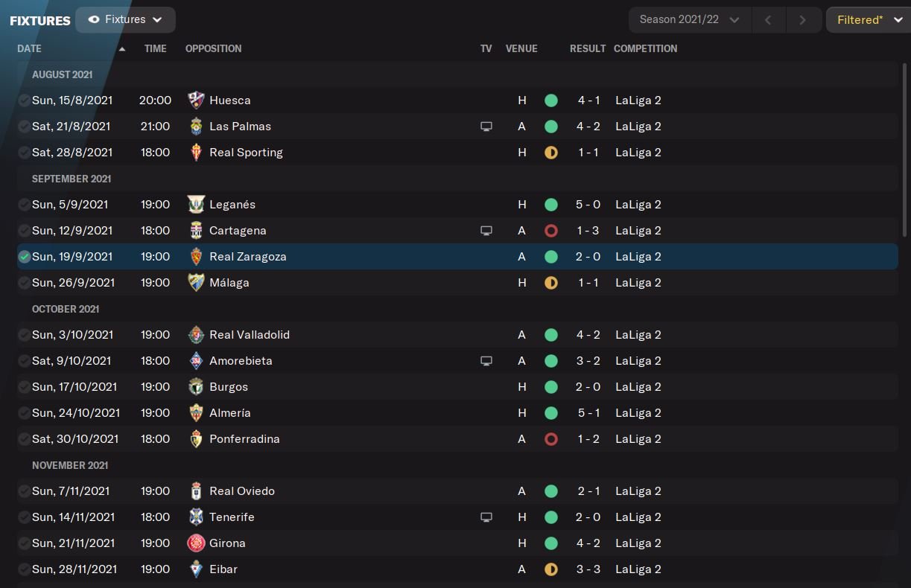
Task: Sort by the Competition column header
Action: coord(645,48)
